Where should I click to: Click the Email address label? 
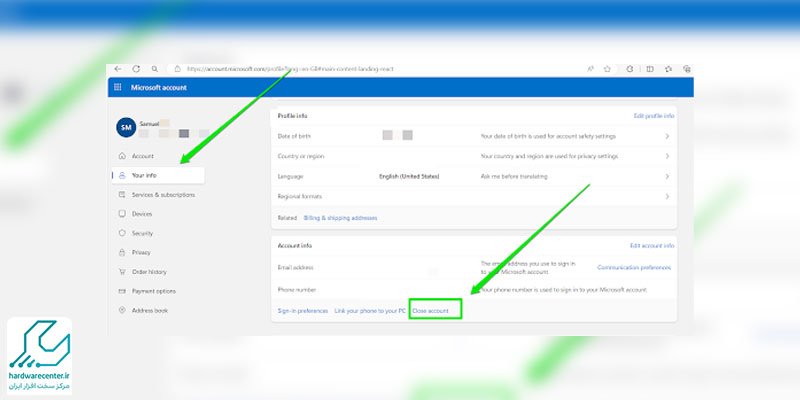tap(295, 267)
